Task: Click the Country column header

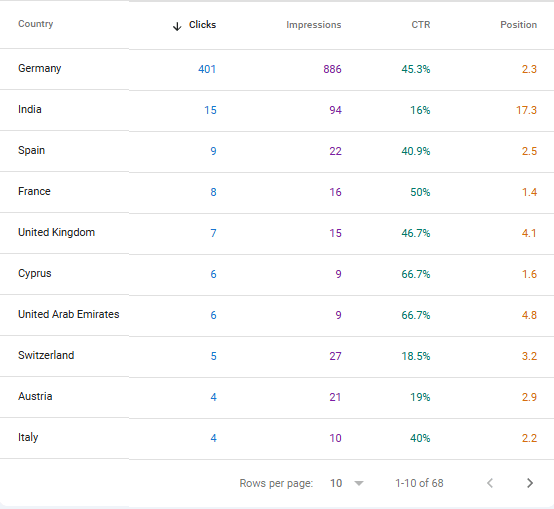Action: click(36, 24)
